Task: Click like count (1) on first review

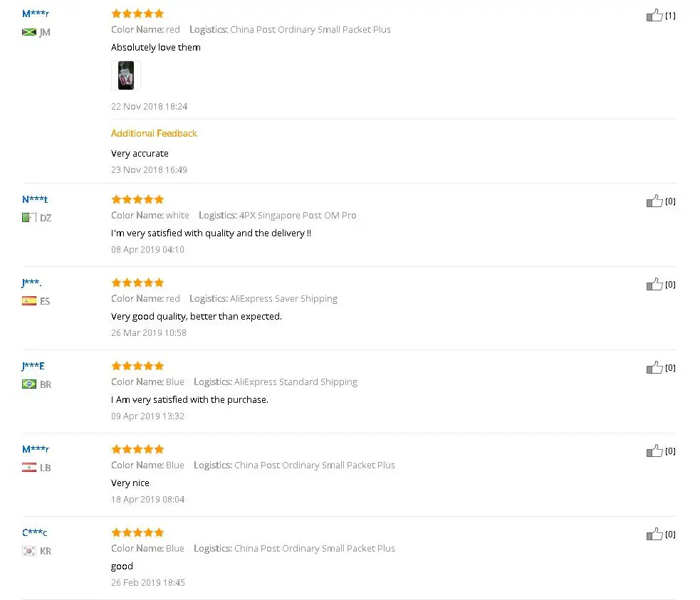Action: [670, 16]
